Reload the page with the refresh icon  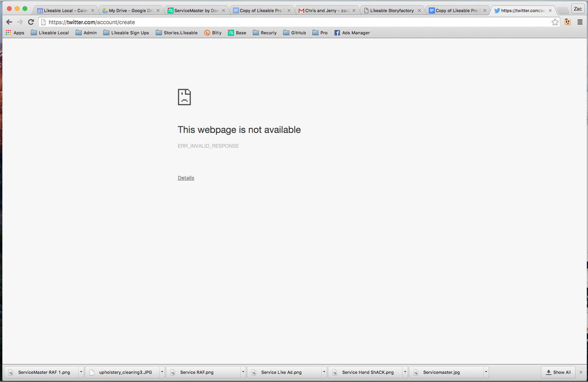[x=31, y=22]
